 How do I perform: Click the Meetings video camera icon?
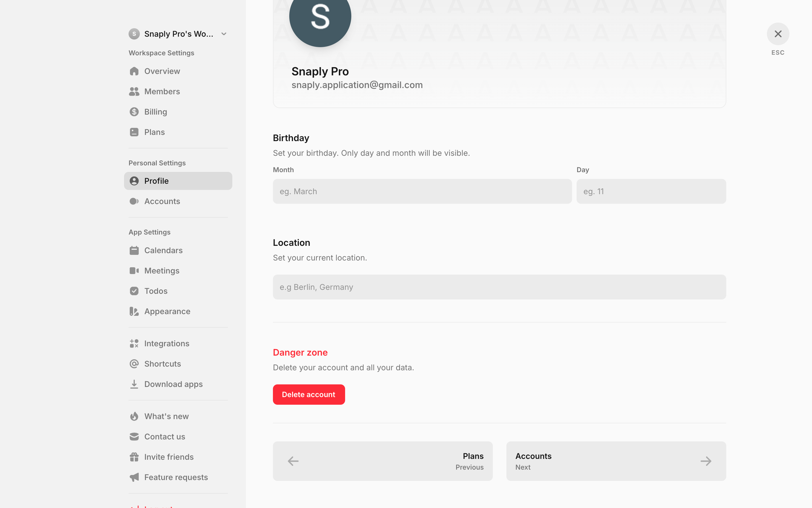134,271
